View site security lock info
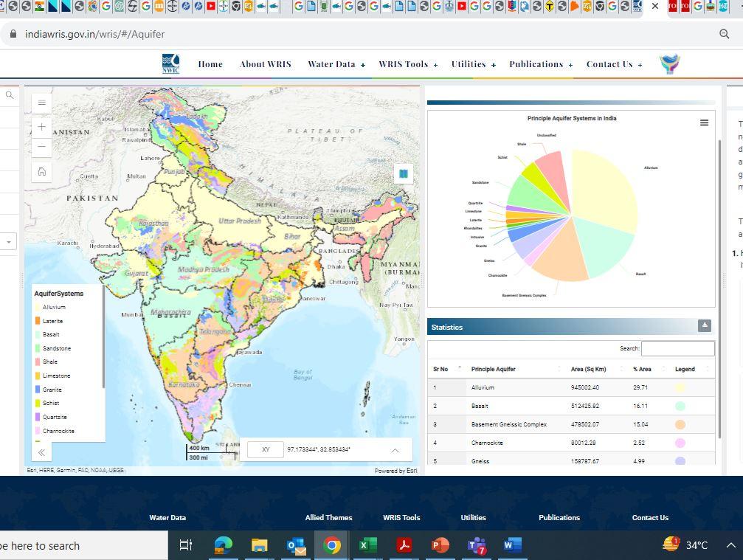The width and height of the screenshot is (743, 560). (13, 34)
